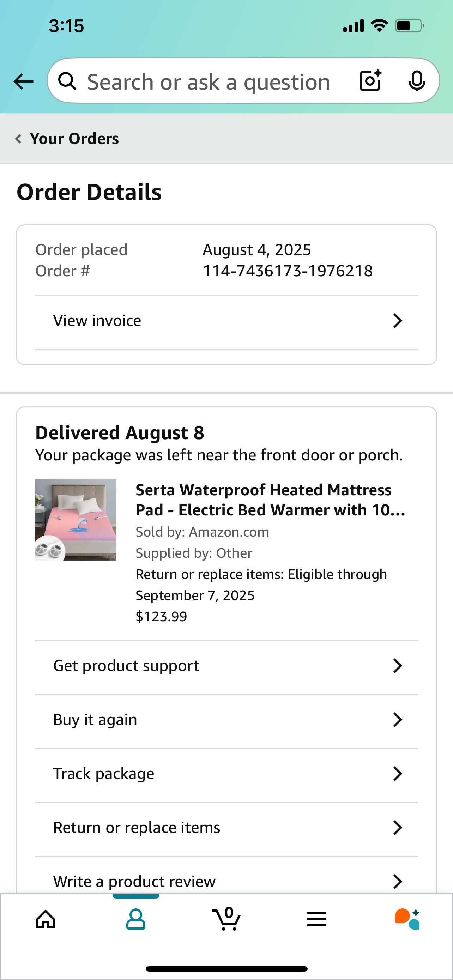Launch the Rufus AI assistant icon
453x980 pixels.
(x=407, y=919)
